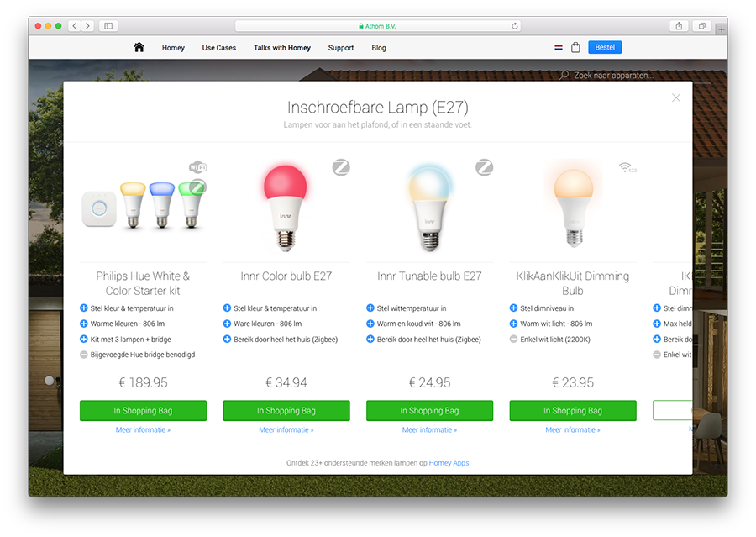Screen dimensions: 756x537
Task: Click the plus icon beside Stel dimniveau in
Action: tap(513, 308)
